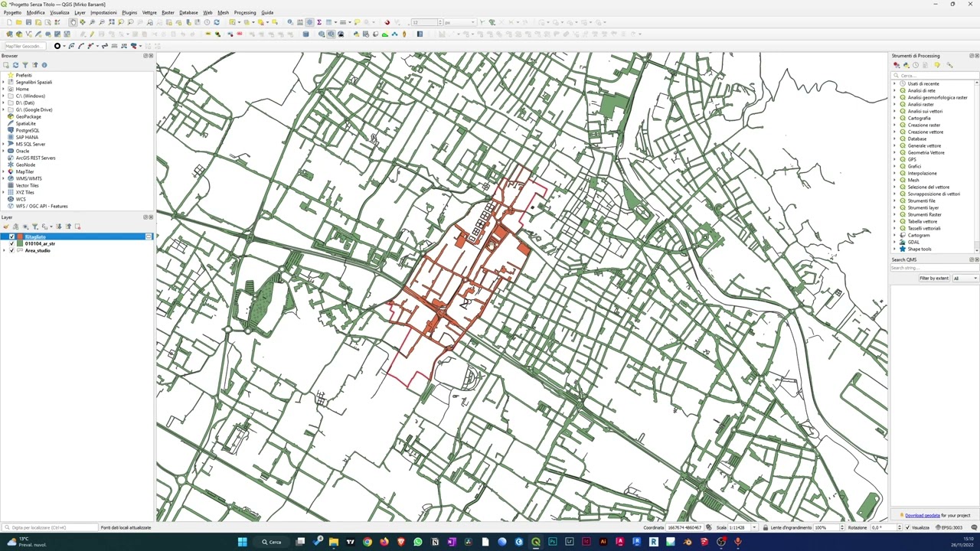Open the sum statistics (Σ) tool
980x551 pixels.
click(x=319, y=22)
